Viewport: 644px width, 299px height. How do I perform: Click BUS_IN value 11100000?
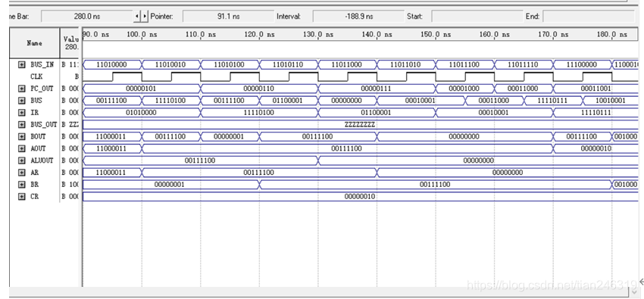coord(582,64)
